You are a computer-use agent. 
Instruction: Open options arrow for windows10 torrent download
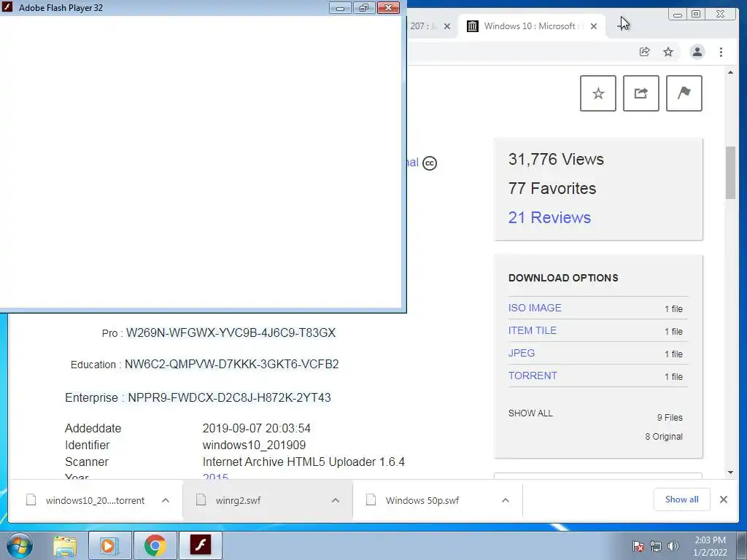tap(166, 500)
